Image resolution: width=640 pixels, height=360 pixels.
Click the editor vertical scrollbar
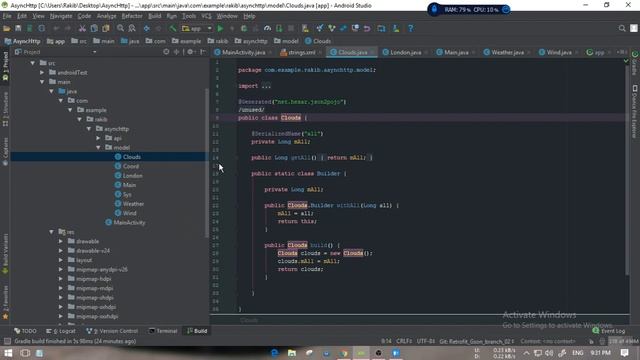click(x=627, y=170)
